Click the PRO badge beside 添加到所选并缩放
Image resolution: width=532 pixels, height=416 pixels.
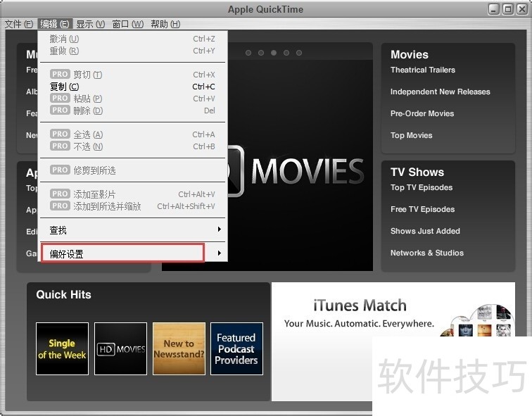(x=60, y=206)
